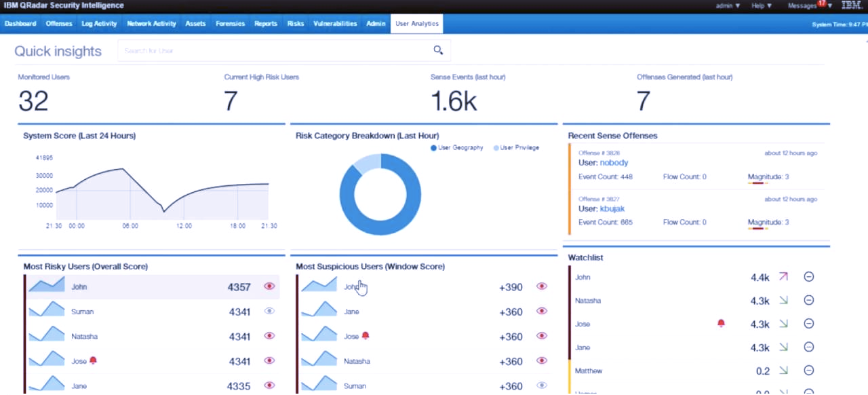This screenshot has width=868, height=395.
Task: Select the User Analytics tab
Action: click(x=417, y=24)
